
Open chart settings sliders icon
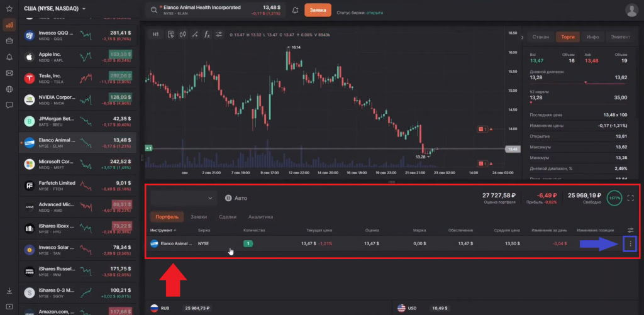point(219,35)
